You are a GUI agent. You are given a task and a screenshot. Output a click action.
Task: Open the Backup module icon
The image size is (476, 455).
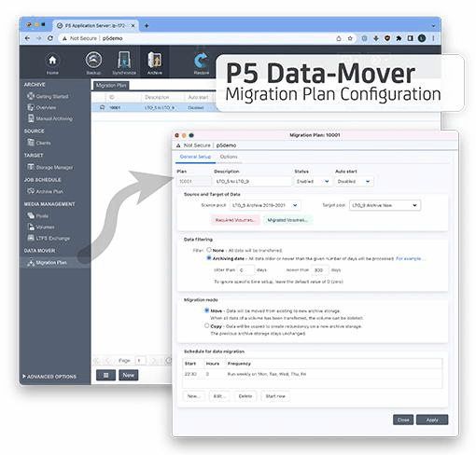pos(93,61)
